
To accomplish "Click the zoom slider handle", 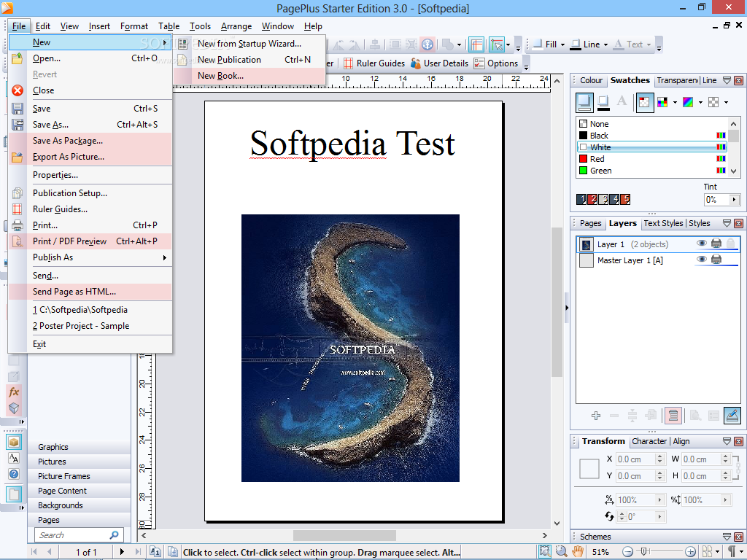I will [x=643, y=551].
